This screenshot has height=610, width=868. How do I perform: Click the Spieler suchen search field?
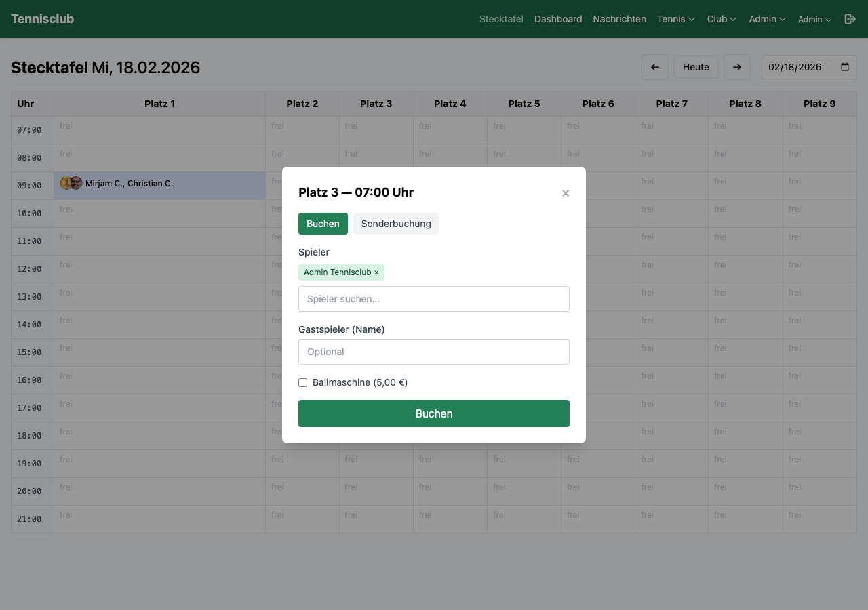[434, 299]
